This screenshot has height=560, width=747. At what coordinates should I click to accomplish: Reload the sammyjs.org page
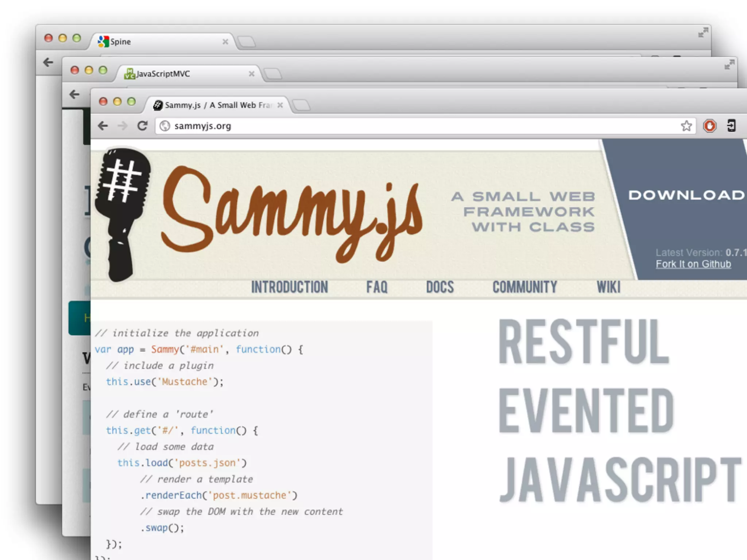coord(142,126)
